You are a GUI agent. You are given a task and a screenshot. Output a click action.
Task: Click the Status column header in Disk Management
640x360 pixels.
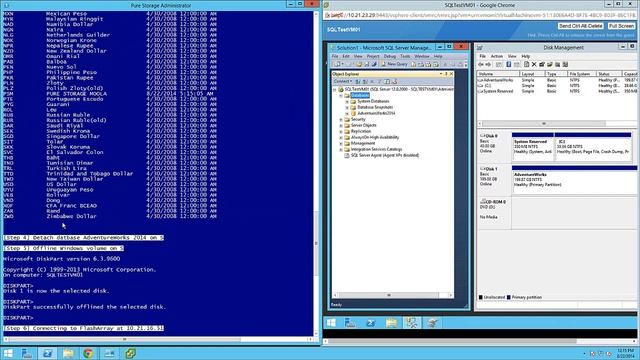609,74
